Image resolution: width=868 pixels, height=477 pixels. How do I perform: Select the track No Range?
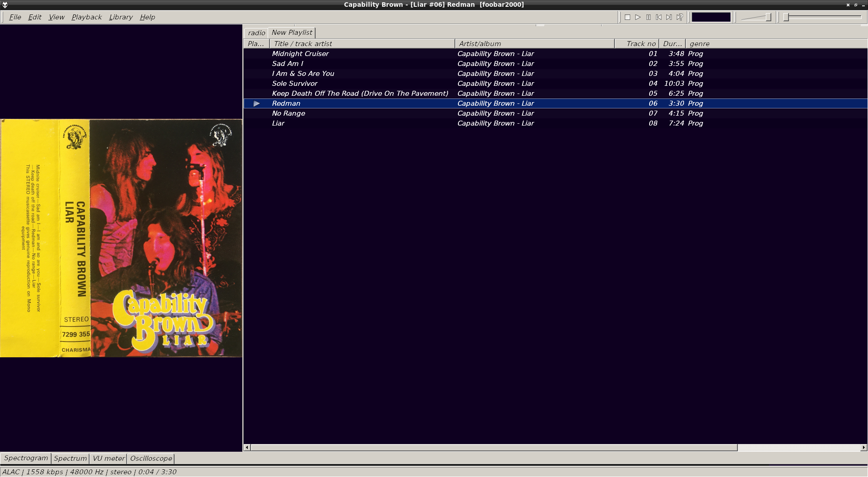point(556,113)
